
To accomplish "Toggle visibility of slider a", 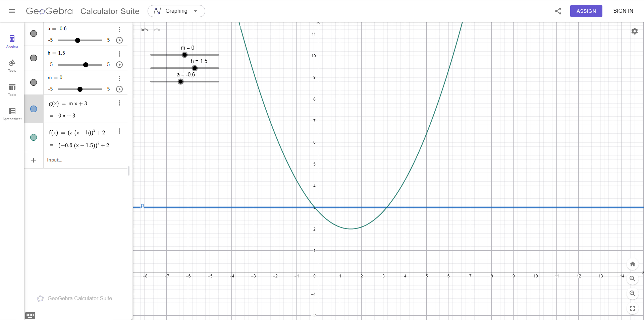I will 34,34.
